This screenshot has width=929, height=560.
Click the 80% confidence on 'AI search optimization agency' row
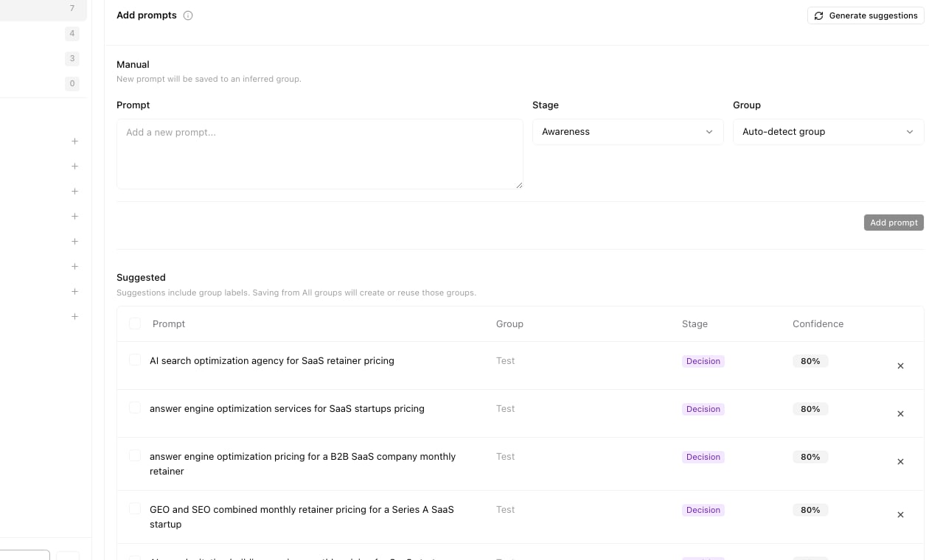pos(810,361)
